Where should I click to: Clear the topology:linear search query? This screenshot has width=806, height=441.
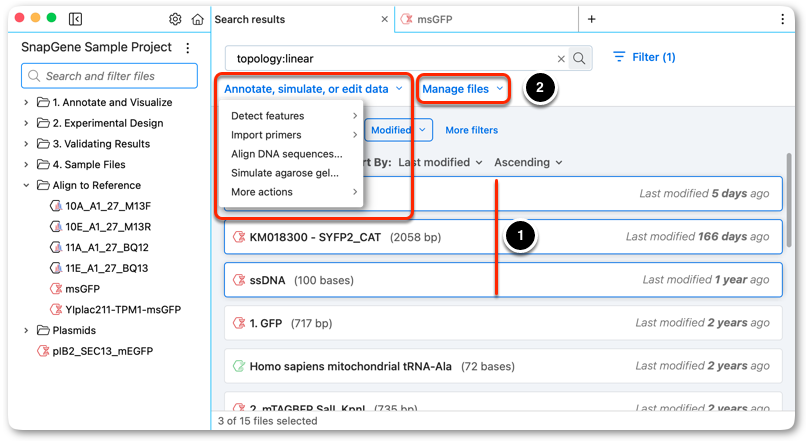561,59
